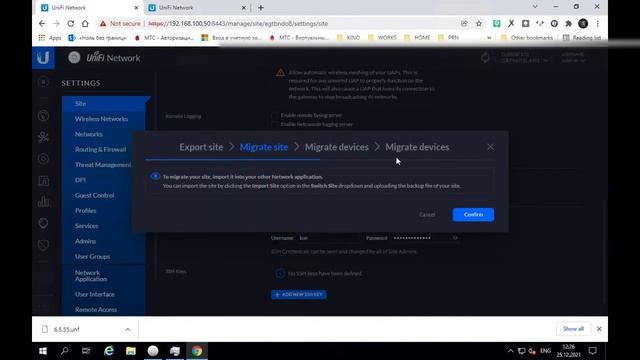Open the KINO bookmarks folder

point(349,38)
